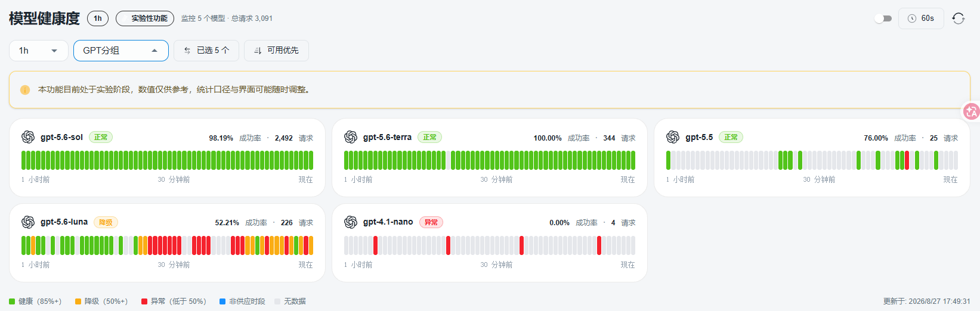Viewport: 980px width, 311px height.
Task: Click orange 降级 legend swatch
Action: [78, 301]
